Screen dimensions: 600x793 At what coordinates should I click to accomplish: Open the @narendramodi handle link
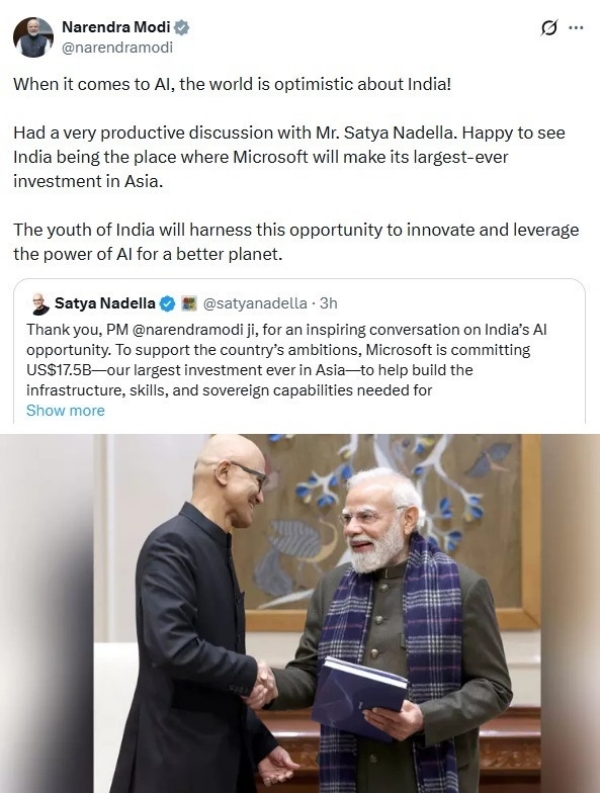click(117, 48)
